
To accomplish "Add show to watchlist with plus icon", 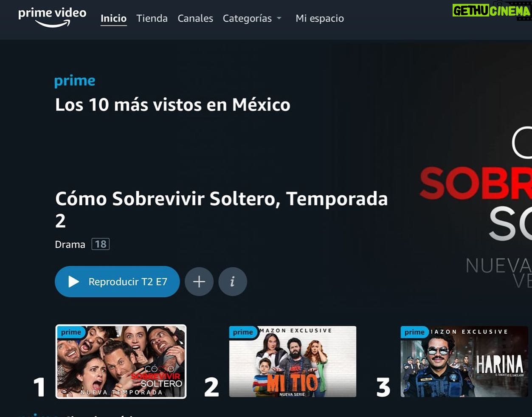I will pyautogui.click(x=199, y=282).
